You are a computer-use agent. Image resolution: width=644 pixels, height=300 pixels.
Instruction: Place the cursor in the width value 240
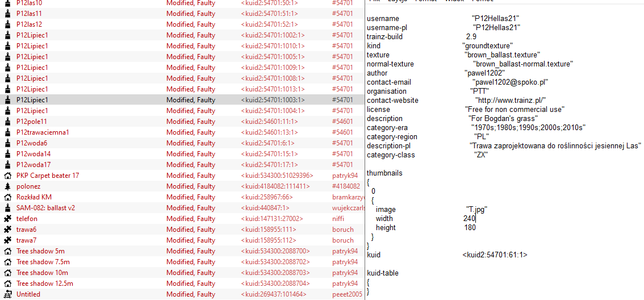[469, 219]
